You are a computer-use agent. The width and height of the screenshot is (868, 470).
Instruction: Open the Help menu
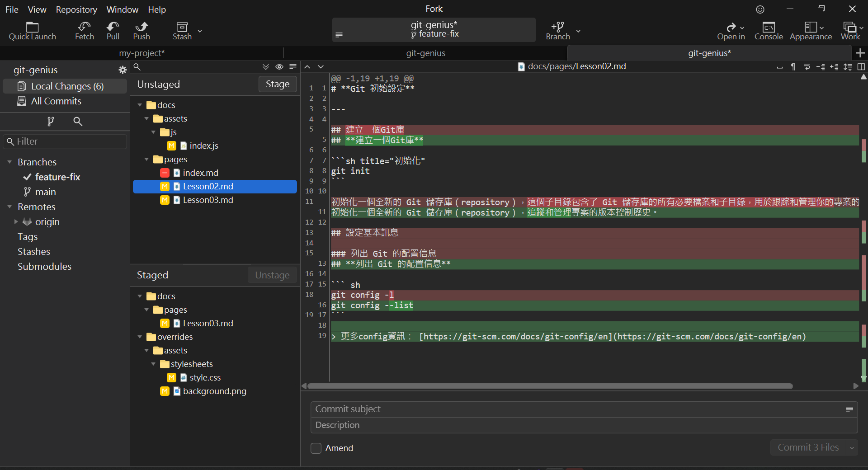(x=157, y=9)
